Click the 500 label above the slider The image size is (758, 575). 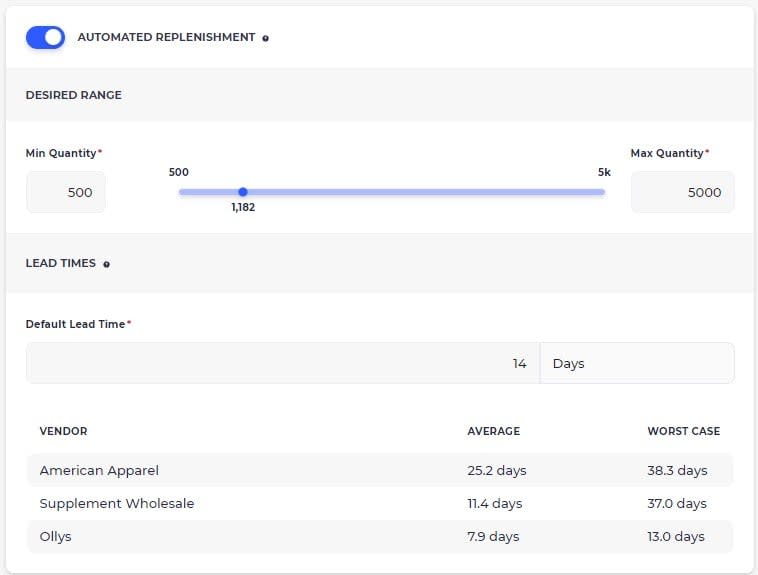(x=179, y=172)
